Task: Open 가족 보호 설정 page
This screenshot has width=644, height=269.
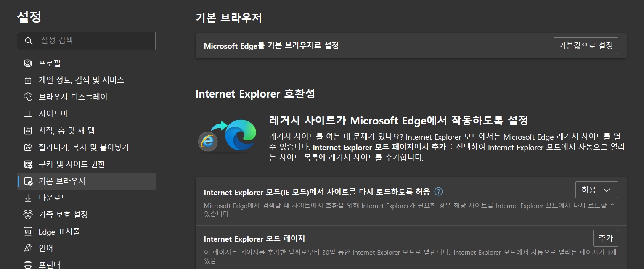Action: 86,214
